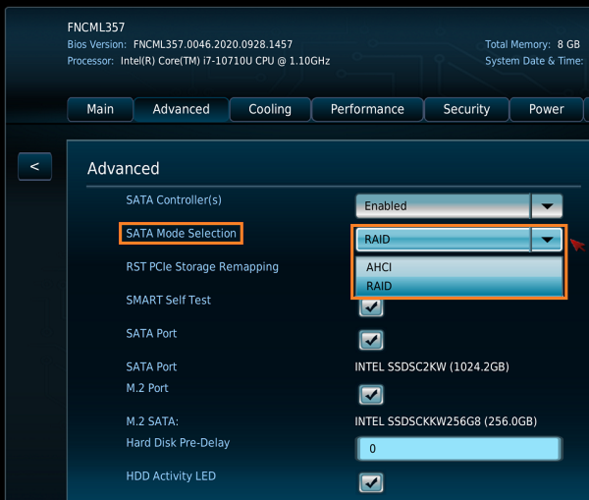Open the Cooling tab

(x=270, y=109)
